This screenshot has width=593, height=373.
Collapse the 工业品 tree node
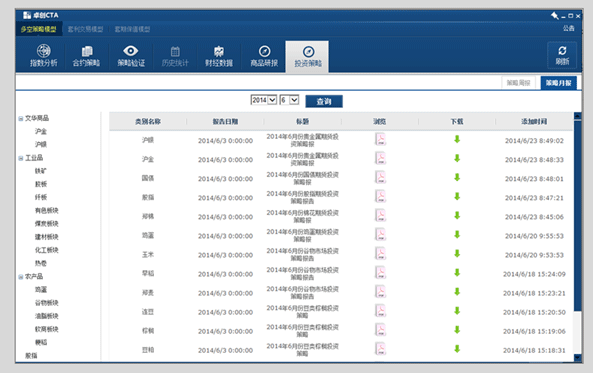[21, 158]
